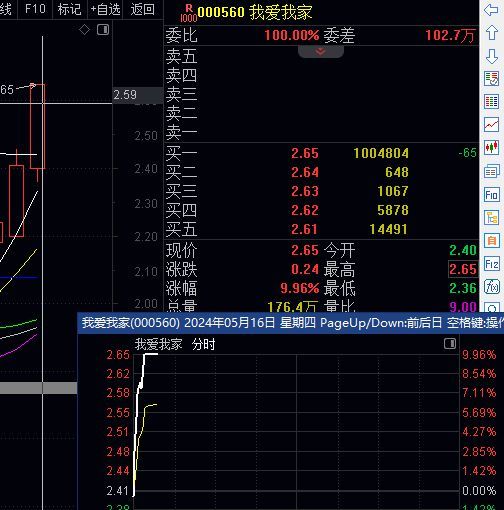Open the watchlist with checkmark icon
This screenshot has width=504, height=510.
pyautogui.click(x=492, y=79)
